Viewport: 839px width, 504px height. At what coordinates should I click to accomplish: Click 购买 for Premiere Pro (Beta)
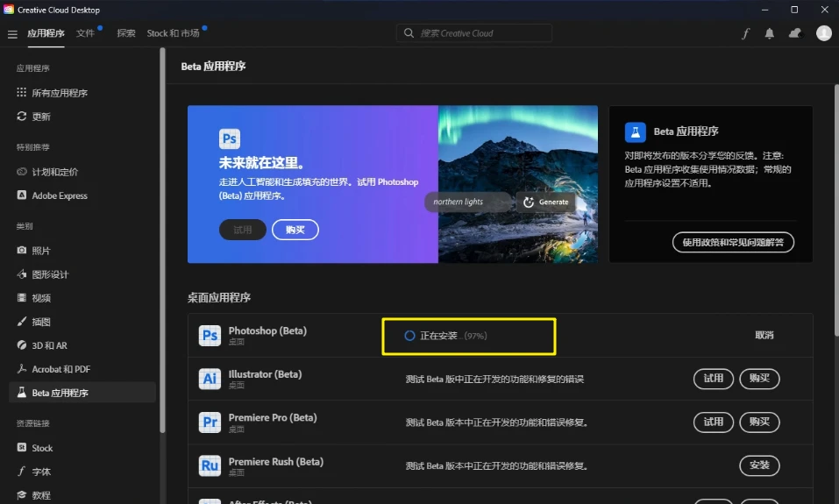tap(759, 422)
